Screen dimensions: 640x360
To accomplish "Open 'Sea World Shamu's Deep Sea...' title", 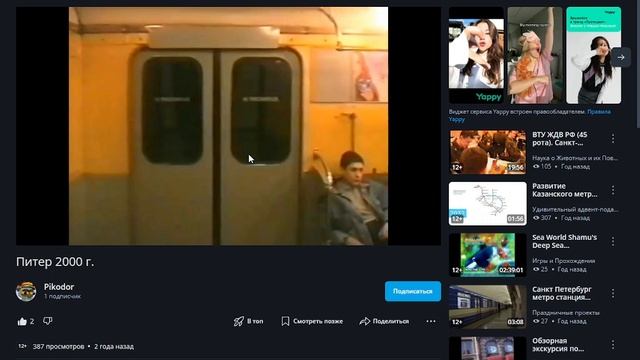I will [x=564, y=242].
